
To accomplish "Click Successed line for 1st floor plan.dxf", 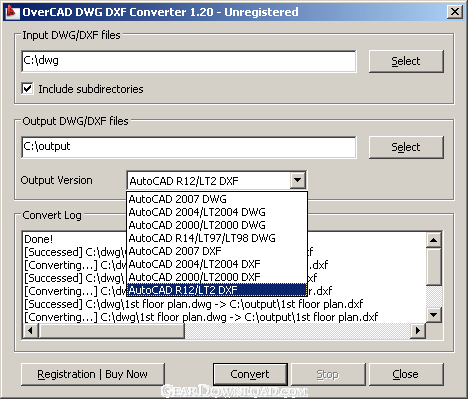I will point(193,304).
